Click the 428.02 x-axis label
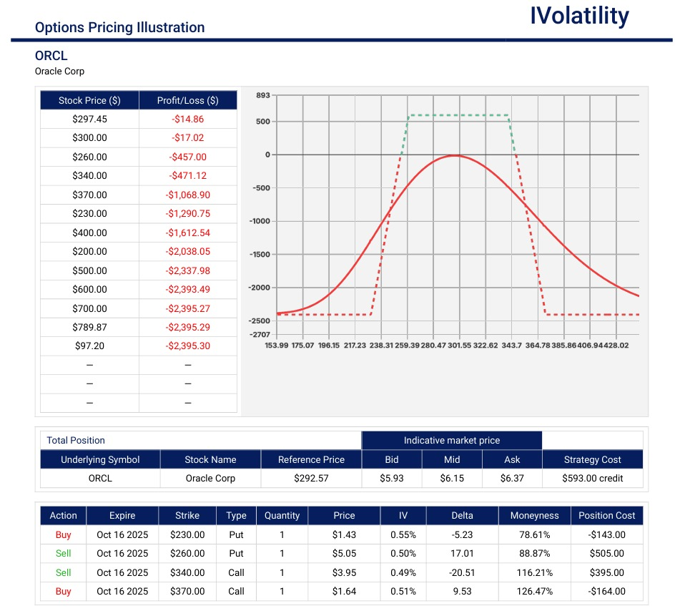This screenshot has width=685, height=616. point(616,346)
